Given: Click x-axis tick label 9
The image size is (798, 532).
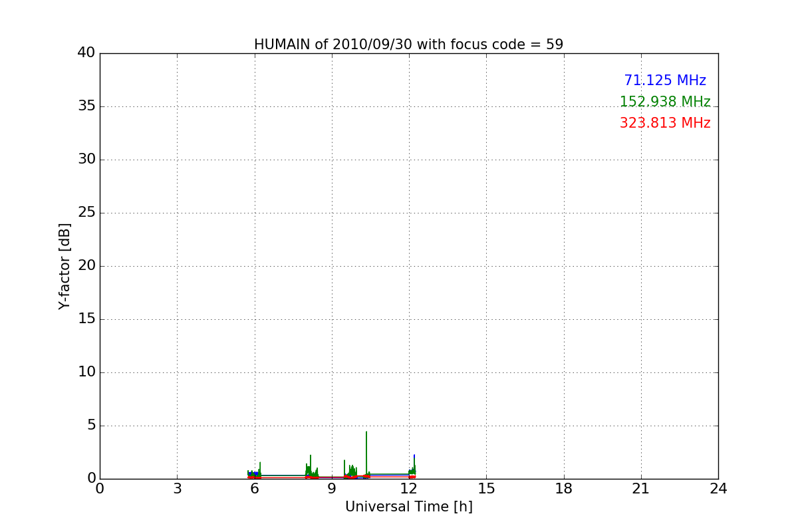Looking at the screenshot, I should (332, 489).
